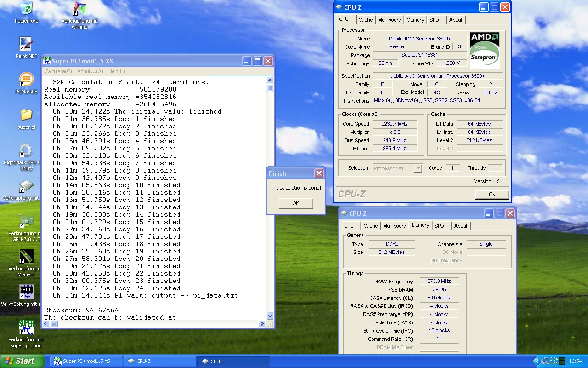Click the Cycle Time (tRAS) 7 clocks field
588x368 pixels.
439,323
